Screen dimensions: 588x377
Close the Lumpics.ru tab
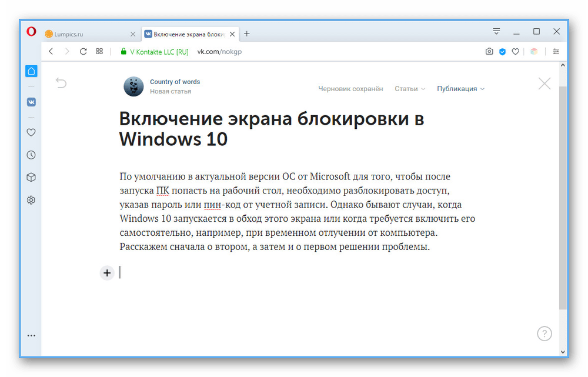(x=133, y=34)
